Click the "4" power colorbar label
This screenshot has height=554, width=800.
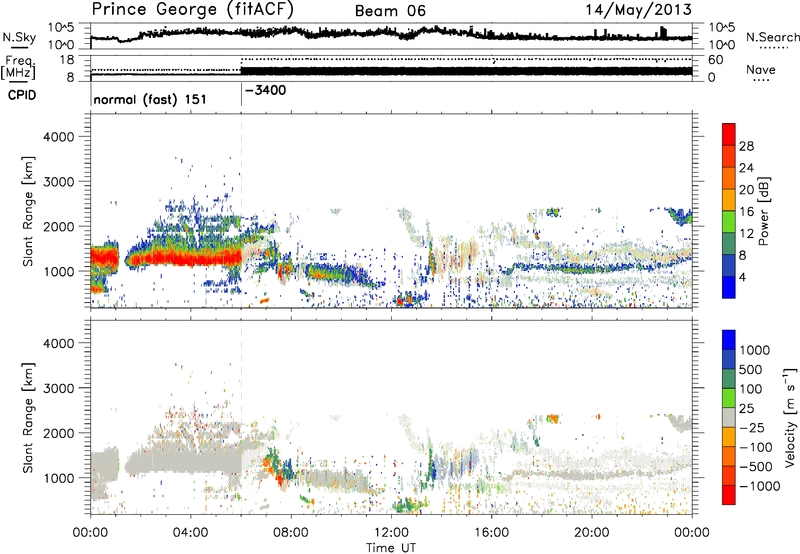(x=743, y=278)
